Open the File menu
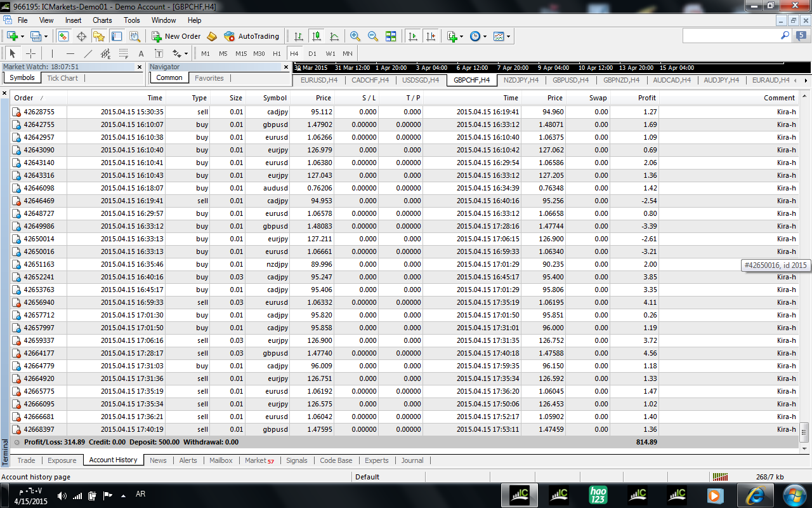 click(22, 20)
